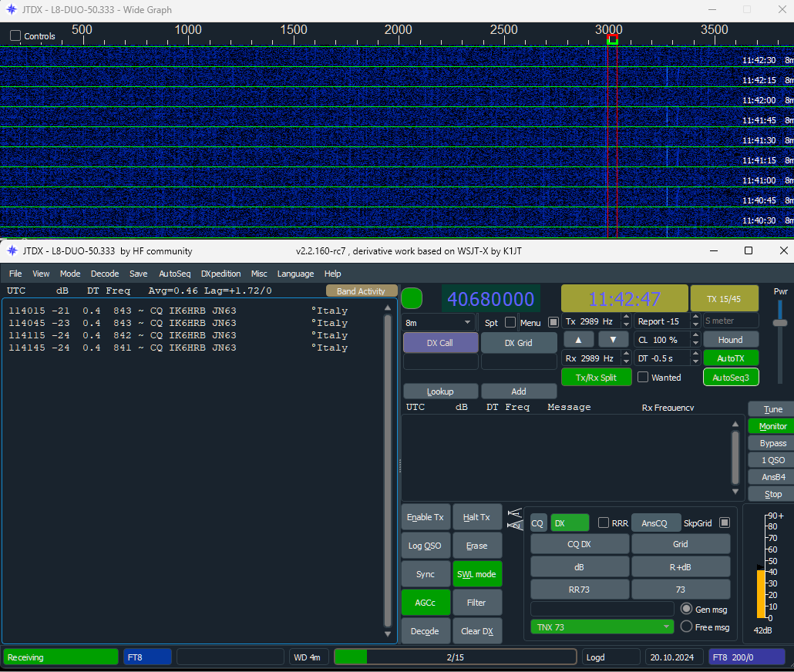
Task: Click the 40680000 frequency display
Action: point(491,299)
